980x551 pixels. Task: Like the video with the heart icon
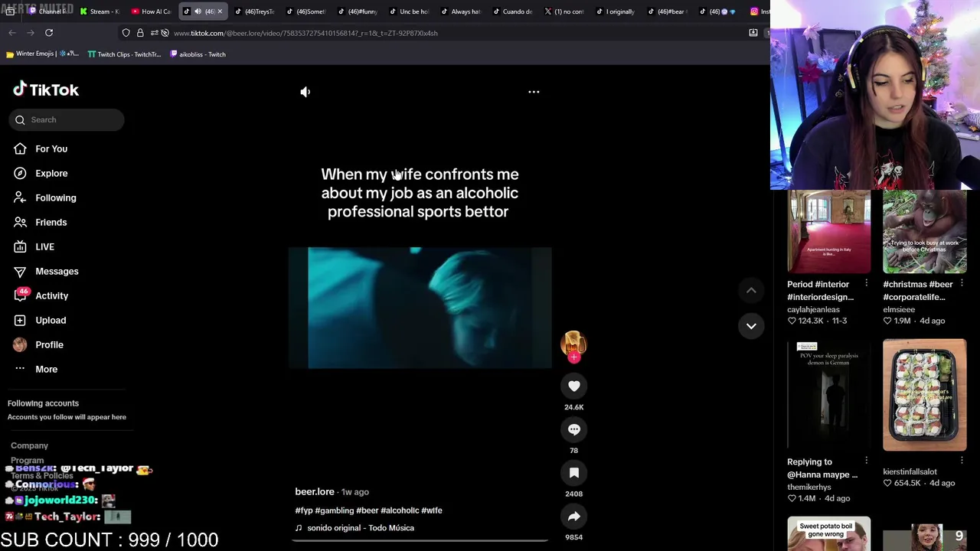tap(574, 386)
